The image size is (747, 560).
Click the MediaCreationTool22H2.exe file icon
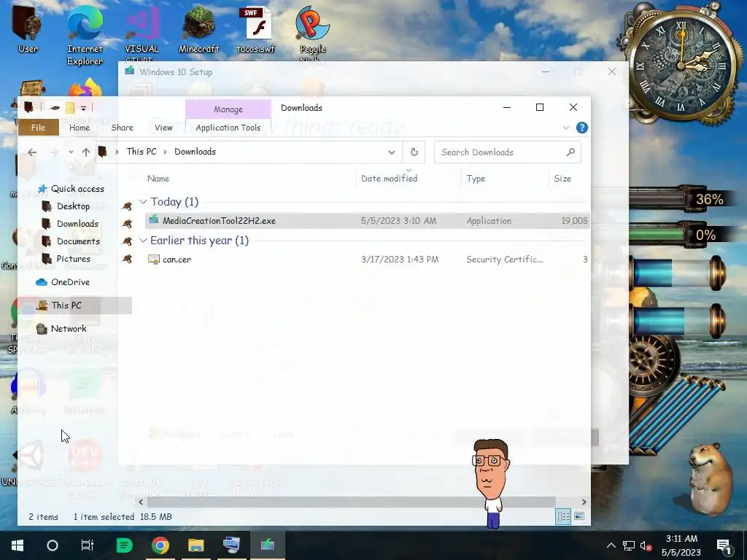coord(153,219)
